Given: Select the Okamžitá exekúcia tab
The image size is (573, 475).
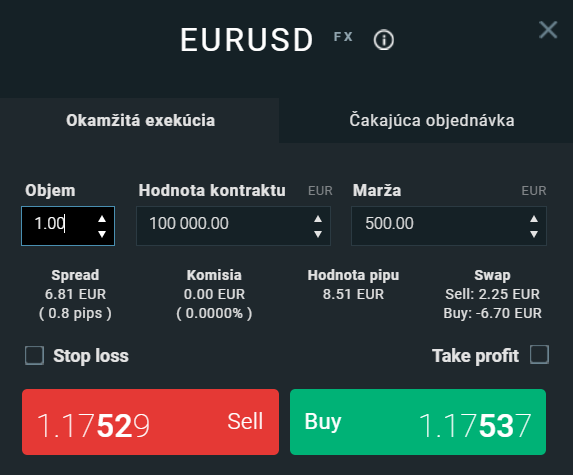Looking at the screenshot, I should coord(140,120).
